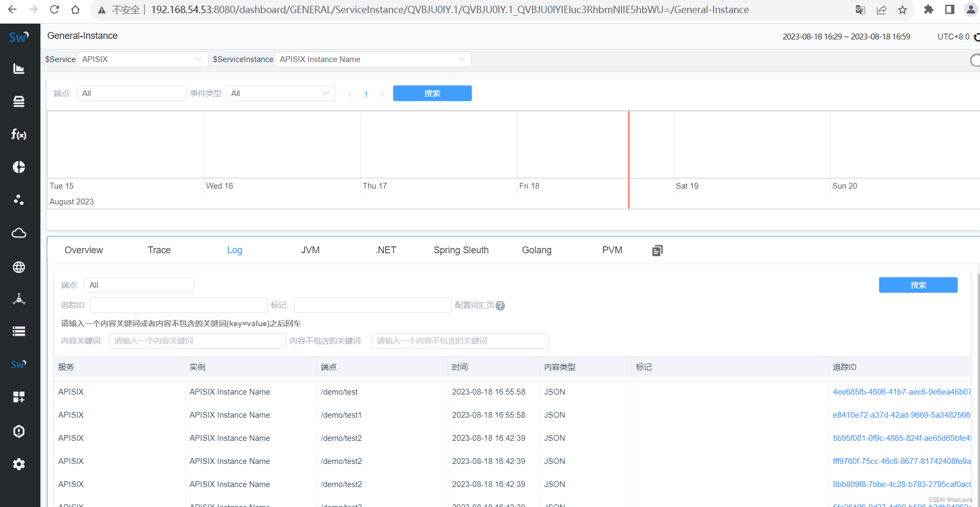Click the events 端点 All input field
The width and height of the screenshot is (980, 507).
(132, 94)
